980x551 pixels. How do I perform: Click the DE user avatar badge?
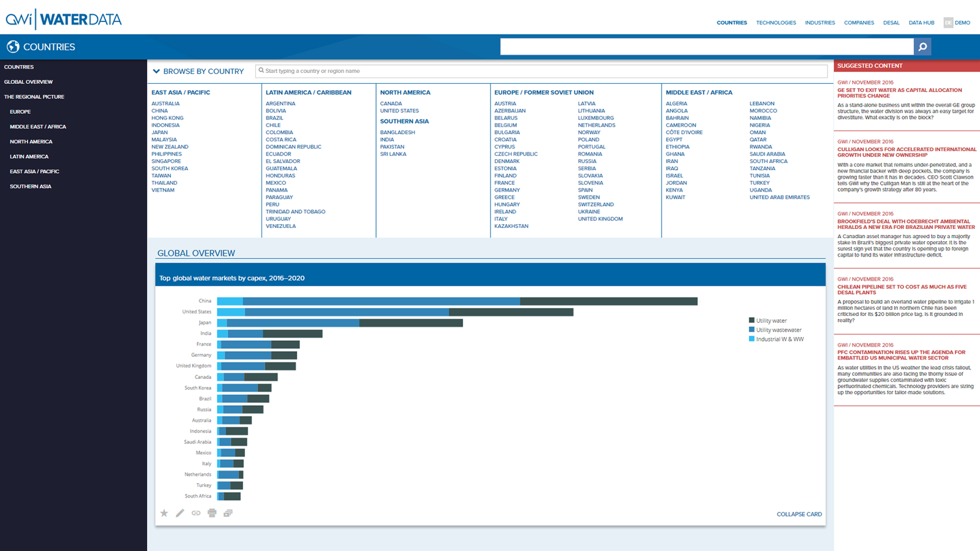point(948,23)
